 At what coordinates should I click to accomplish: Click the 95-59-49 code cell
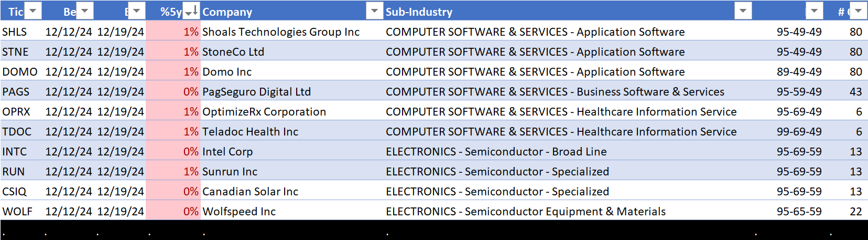pyautogui.click(x=799, y=91)
